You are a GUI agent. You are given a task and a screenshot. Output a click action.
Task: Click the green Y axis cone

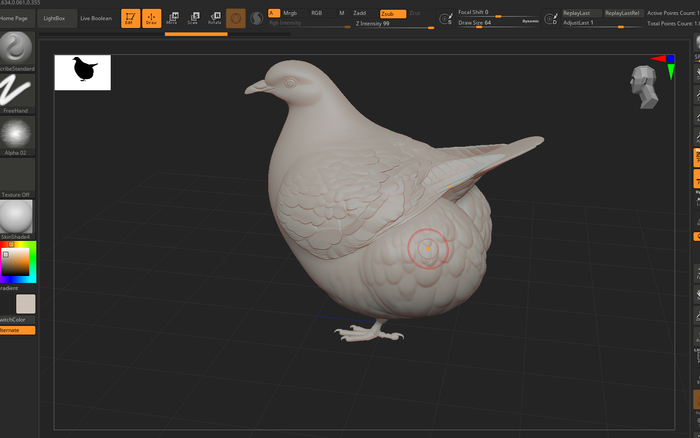click(671, 71)
